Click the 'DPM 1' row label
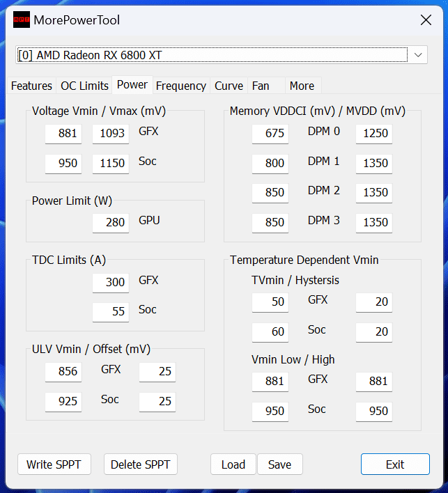The width and height of the screenshot is (448, 493). 324,161
